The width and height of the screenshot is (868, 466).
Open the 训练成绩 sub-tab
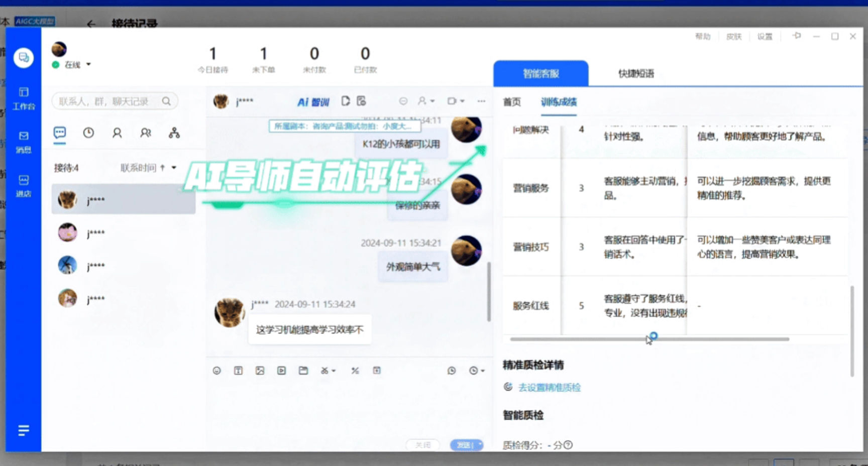pyautogui.click(x=559, y=102)
